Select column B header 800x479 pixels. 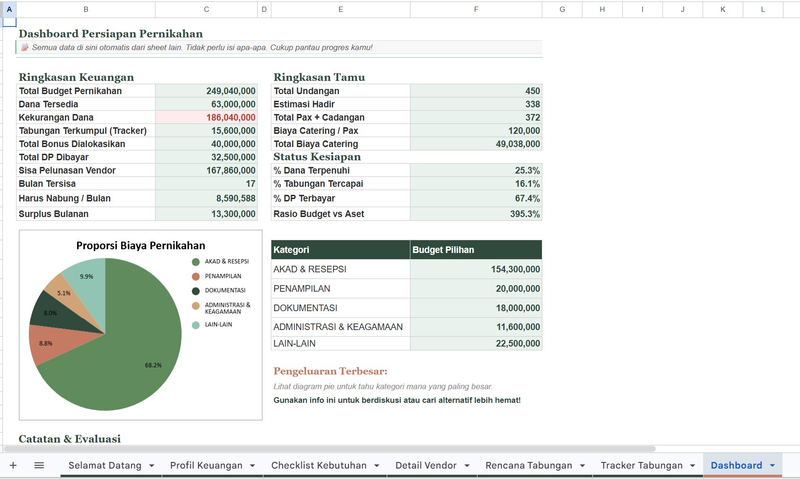pos(86,9)
